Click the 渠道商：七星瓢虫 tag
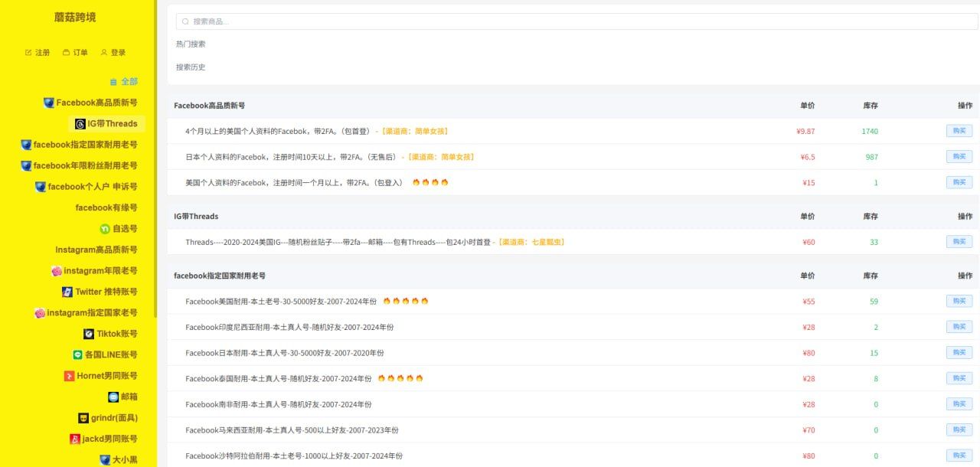This screenshot has height=467, width=980. click(531, 242)
